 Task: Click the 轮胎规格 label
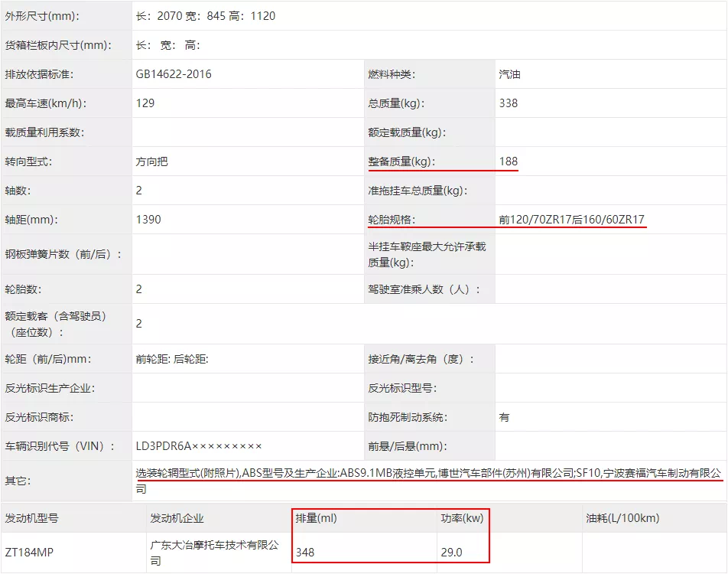click(x=392, y=220)
